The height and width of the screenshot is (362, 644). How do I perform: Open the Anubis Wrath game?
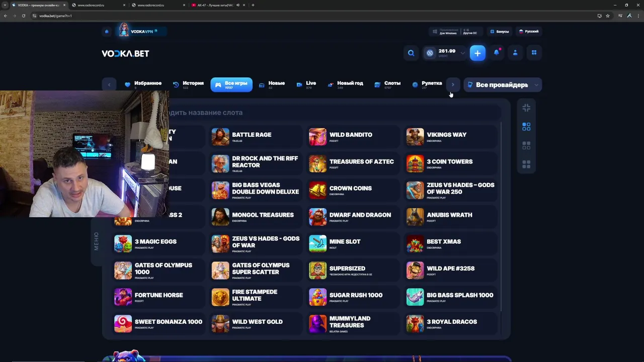click(x=450, y=217)
